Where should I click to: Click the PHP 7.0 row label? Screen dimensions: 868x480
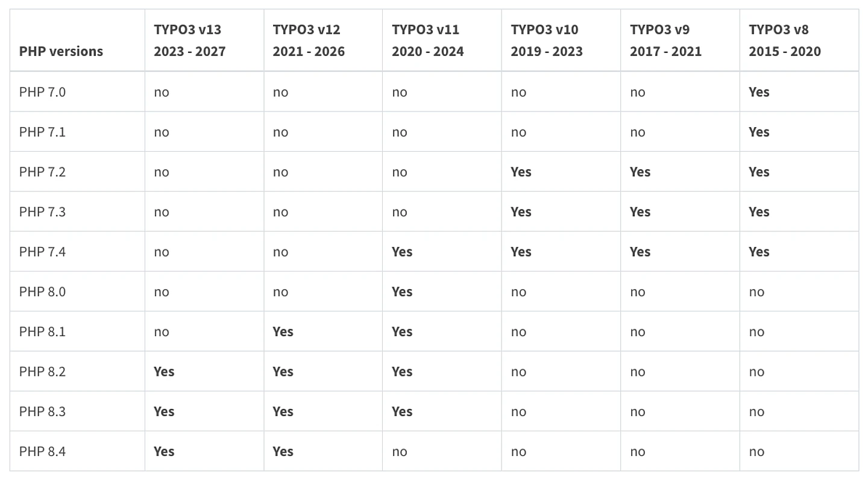(42, 92)
